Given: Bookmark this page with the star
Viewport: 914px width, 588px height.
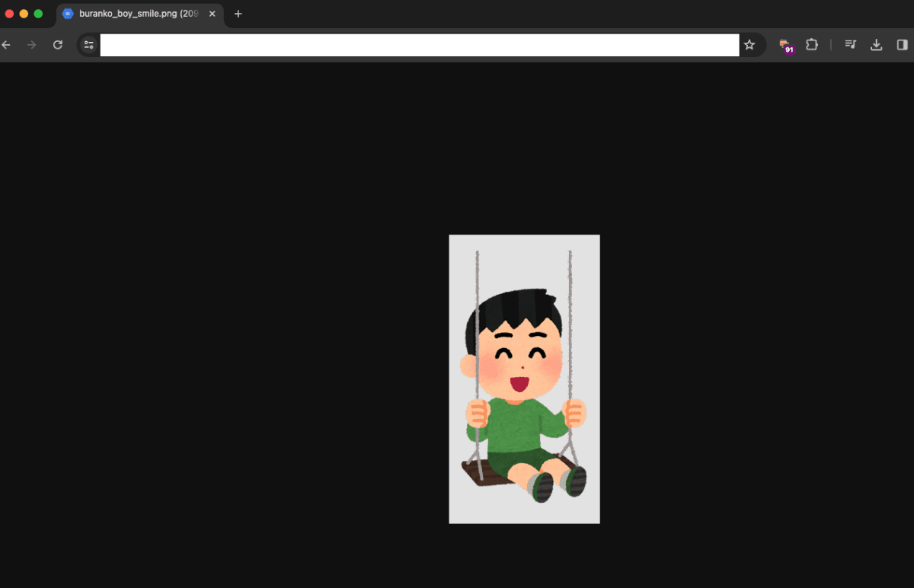Looking at the screenshot, I should [749, 45].
